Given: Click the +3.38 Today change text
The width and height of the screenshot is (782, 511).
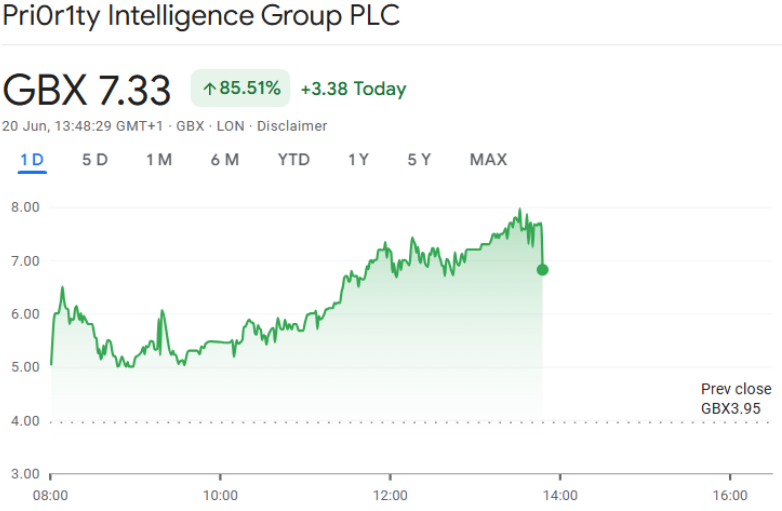Looking at the screenshot, I should pyautogui.click(x=353, y=89).
